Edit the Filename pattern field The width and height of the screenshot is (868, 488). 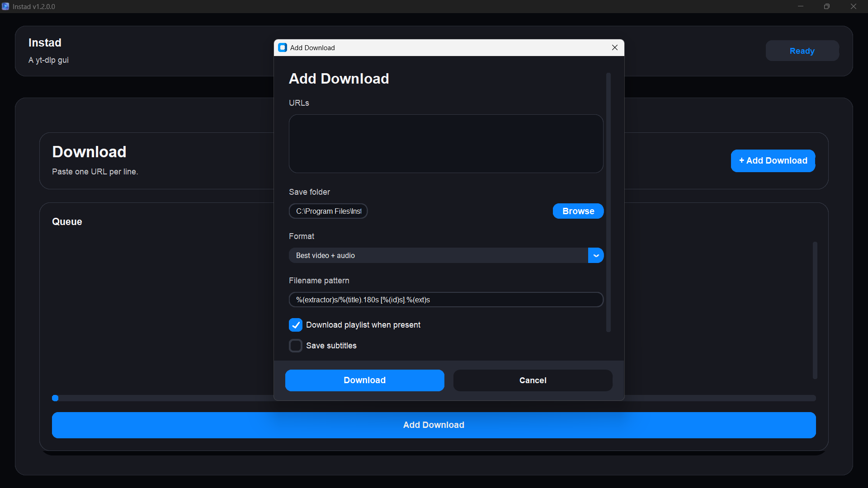446,300
